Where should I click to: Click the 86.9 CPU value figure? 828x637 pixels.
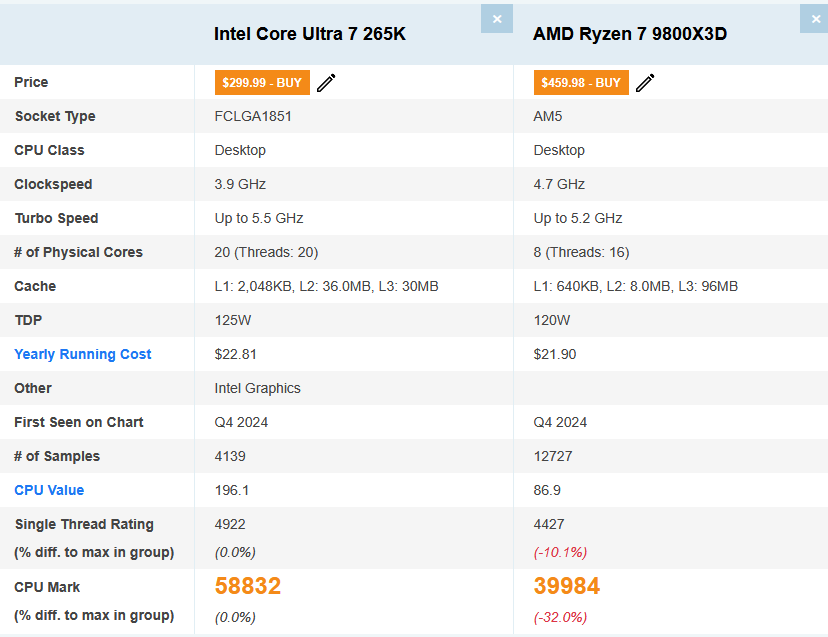547,490
